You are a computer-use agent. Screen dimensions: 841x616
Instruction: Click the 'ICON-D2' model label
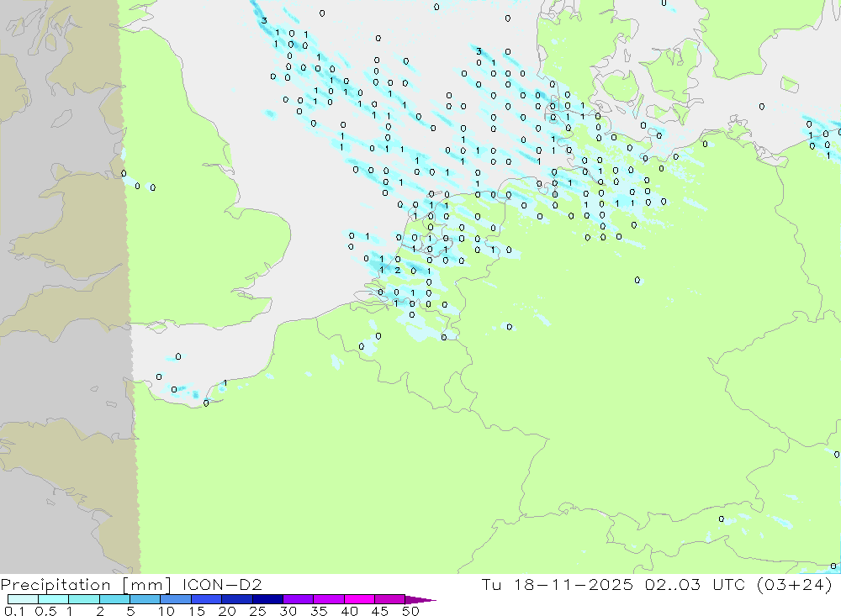click(222, 584)
